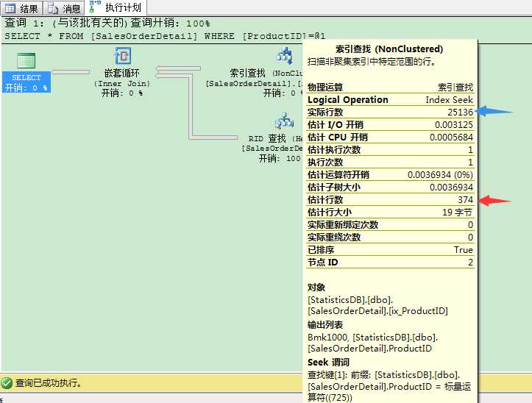Click the (Inner Join) text
The image size is (532, 403).
[x=122, y=83]
